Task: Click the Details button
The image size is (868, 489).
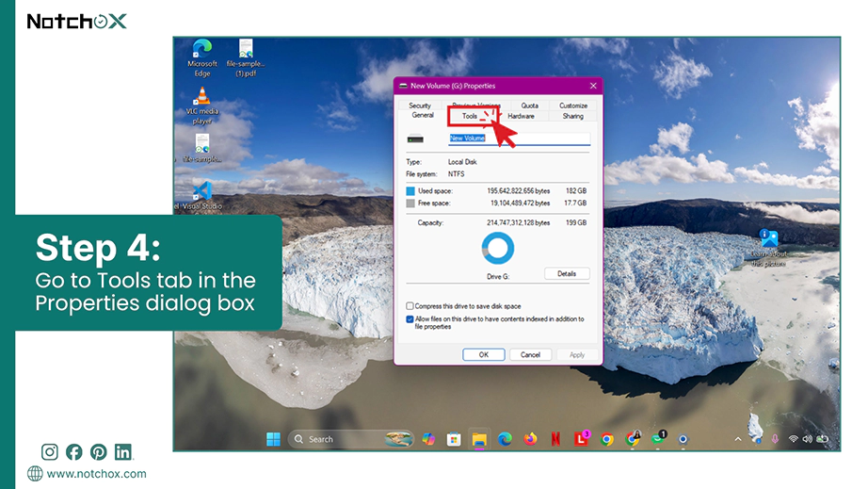Action: pos(567,273)
